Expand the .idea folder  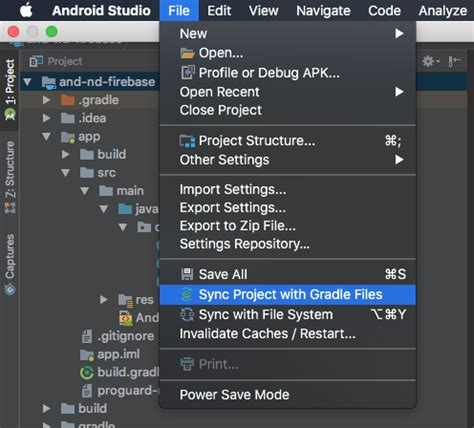tap(47, 118)
